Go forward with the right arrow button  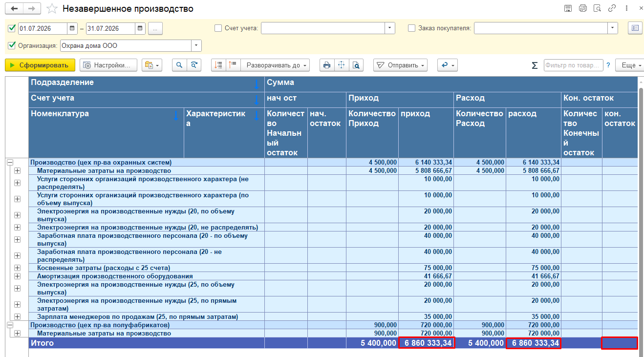(32, 9)
